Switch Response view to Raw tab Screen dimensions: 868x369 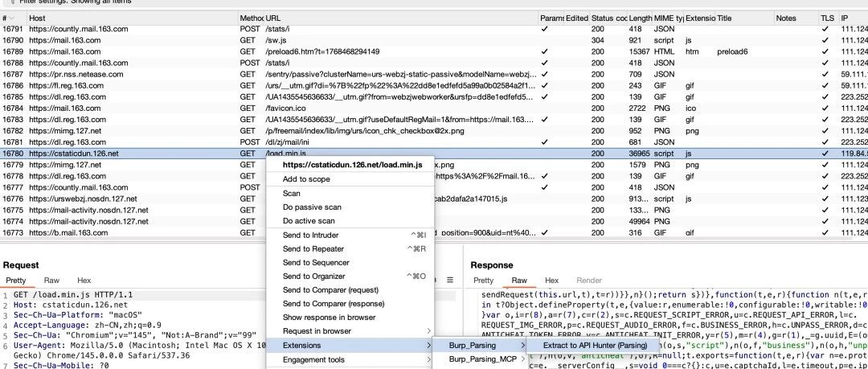tap(519, 281)
